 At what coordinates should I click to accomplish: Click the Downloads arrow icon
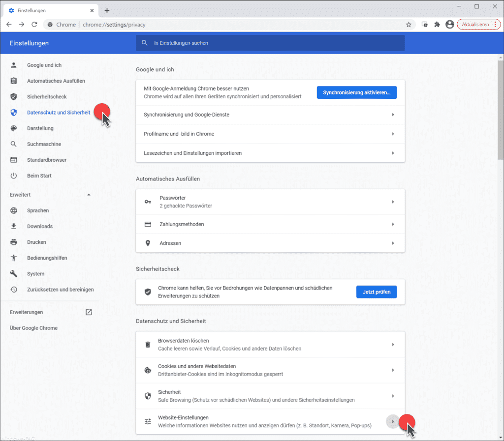point(13,226)
